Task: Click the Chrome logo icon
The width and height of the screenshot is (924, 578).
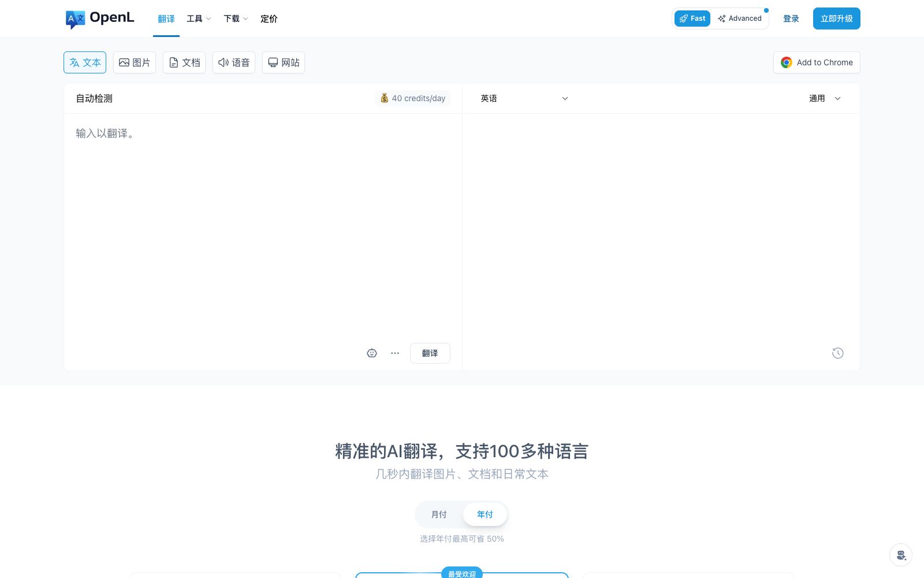Action: [787, 62]
